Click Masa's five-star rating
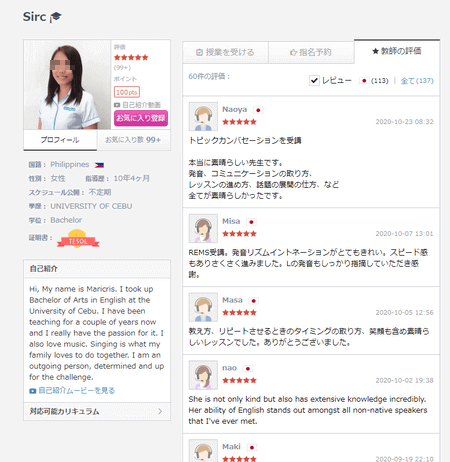This screenshot has width=450, height=462. click(x=239, y=313)
